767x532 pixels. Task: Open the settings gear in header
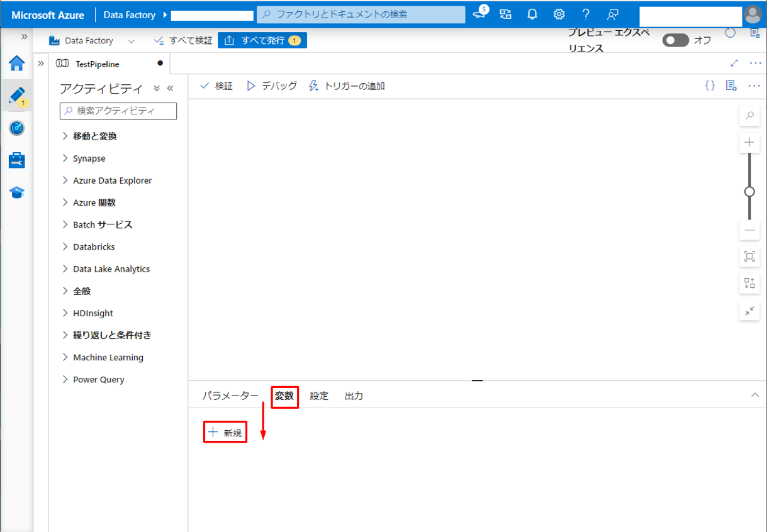click(x=559, y=14)
